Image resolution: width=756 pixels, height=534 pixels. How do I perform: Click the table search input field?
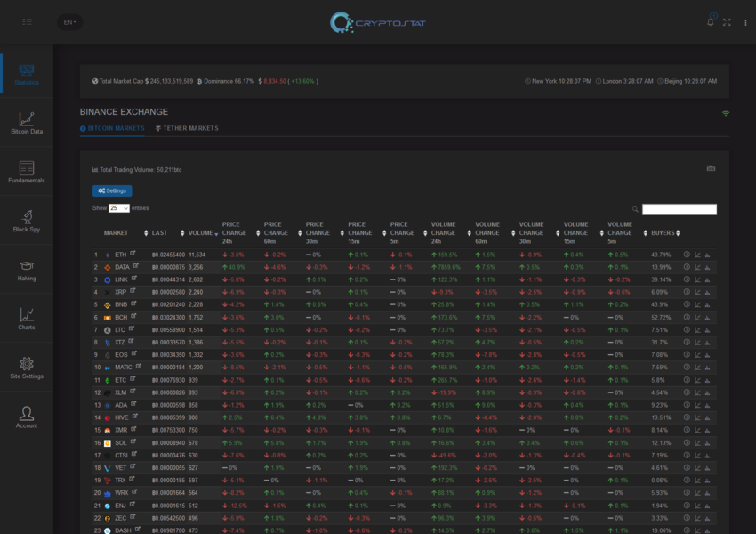(680, 209)
